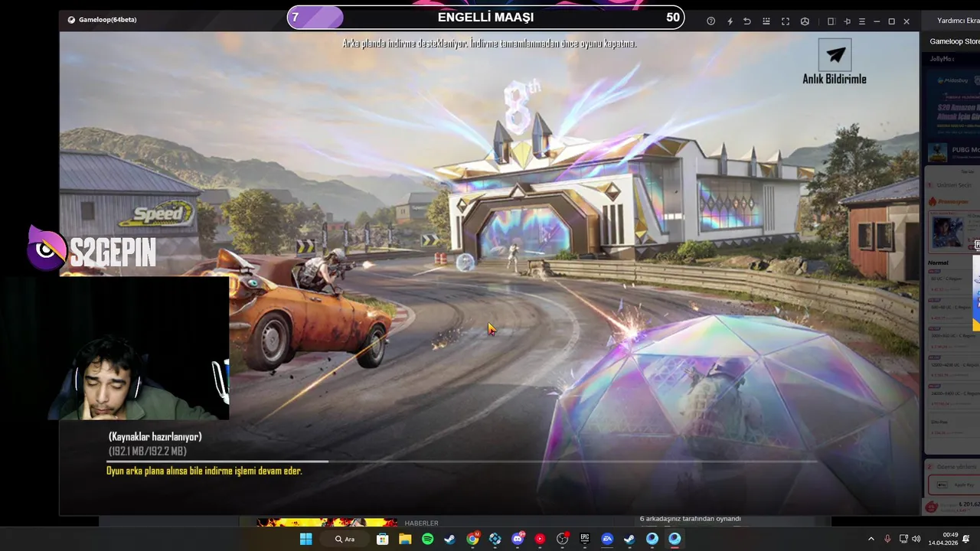Open Discord from the taskbar
The height and width of the screenshot is (551, 980).
(518, 539)
